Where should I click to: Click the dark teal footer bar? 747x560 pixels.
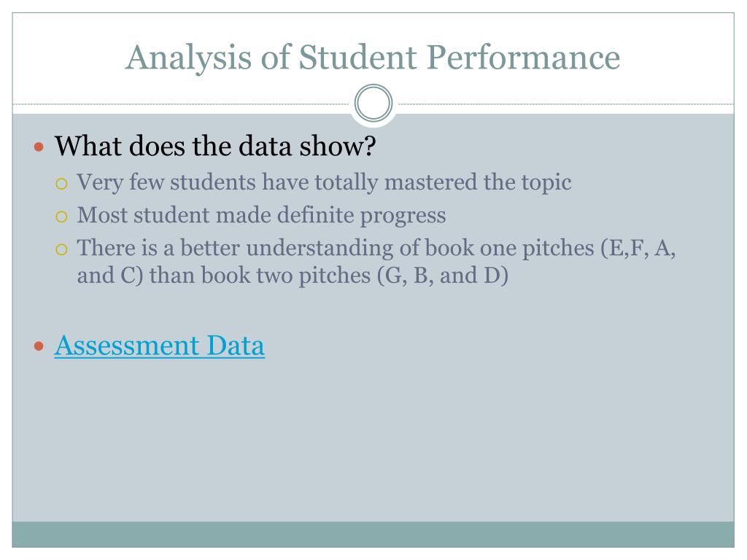tap(373, 534)
